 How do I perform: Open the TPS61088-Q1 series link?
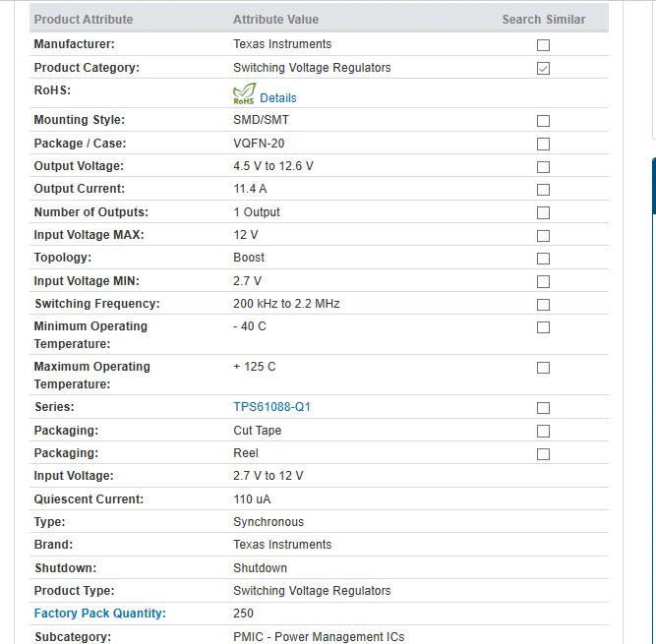coord(271,407)
